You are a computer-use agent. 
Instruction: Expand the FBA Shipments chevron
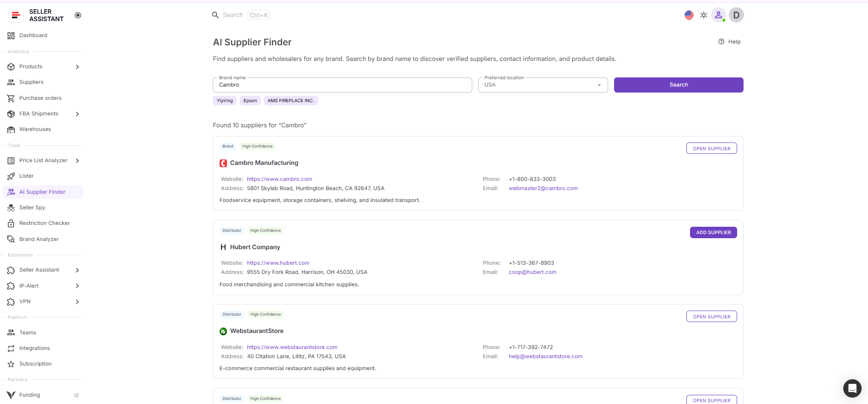77,114
